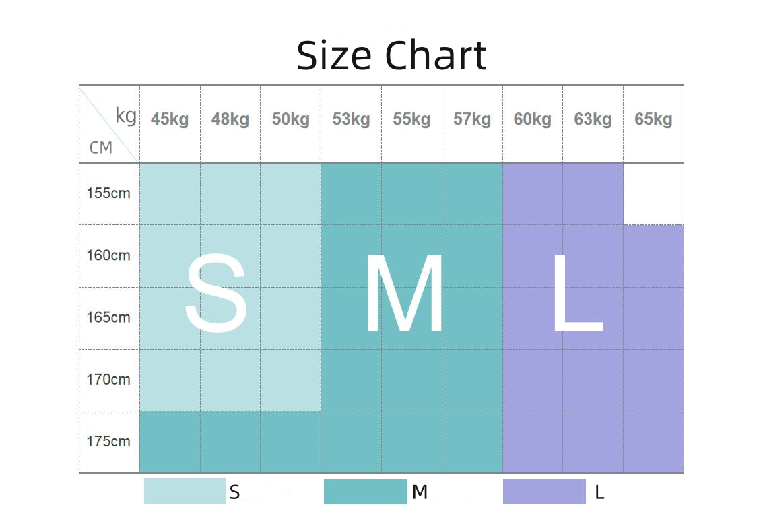The image size is (761, 532).
Task: Click the 57kg column header
Action: click(x=472, y=120)
